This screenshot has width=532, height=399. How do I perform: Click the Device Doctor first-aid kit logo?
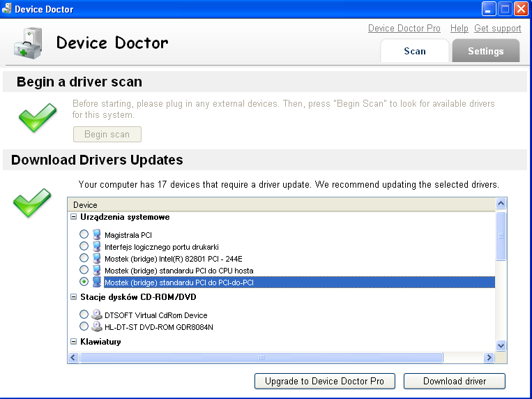click(28, 43)
